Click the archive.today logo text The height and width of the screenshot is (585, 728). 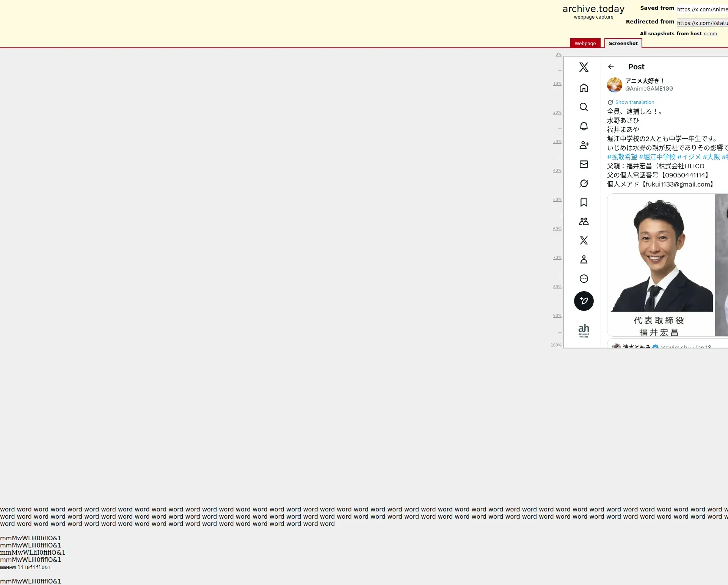pos(593,9)
